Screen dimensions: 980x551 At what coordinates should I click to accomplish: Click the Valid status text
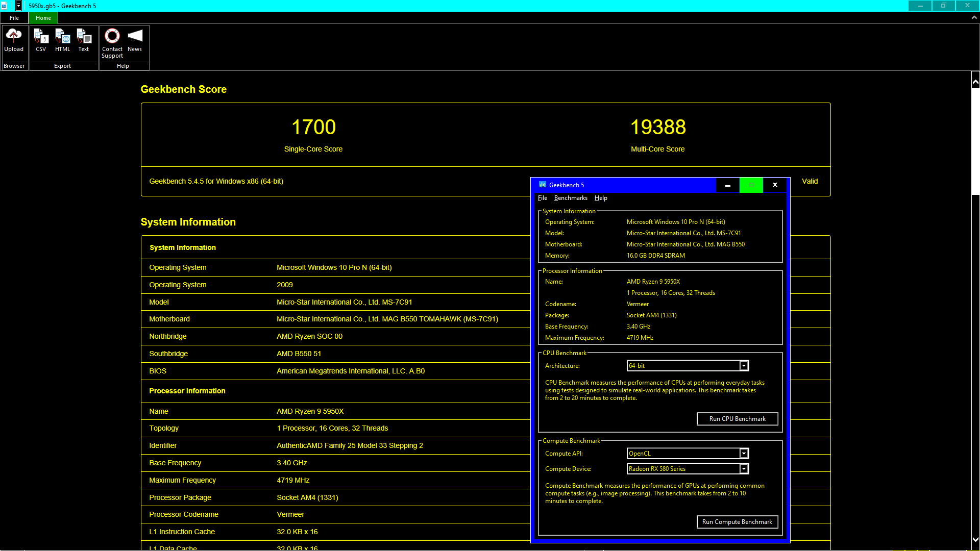810,181
